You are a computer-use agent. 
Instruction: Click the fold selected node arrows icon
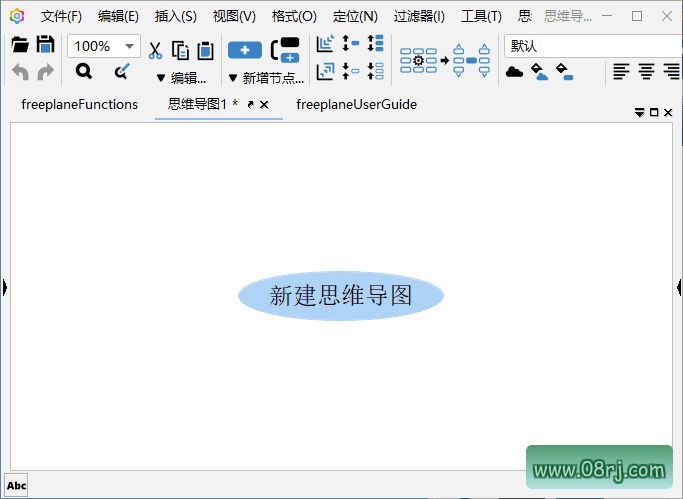click(x=351, y=71)
